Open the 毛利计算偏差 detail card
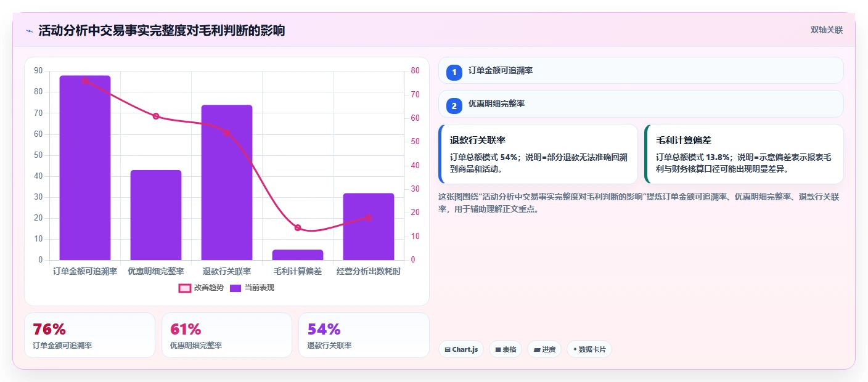 tap(743, 154)
